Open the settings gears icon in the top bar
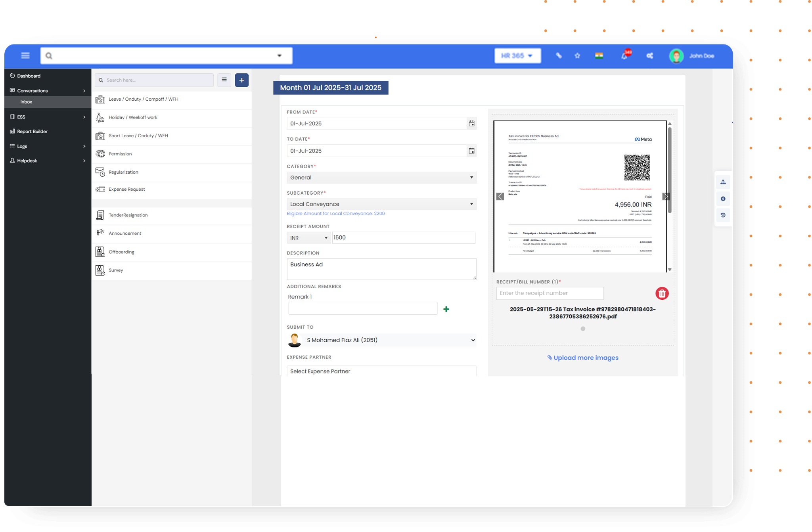This screenshot has width=812, height=532. (x=650, y=55)
